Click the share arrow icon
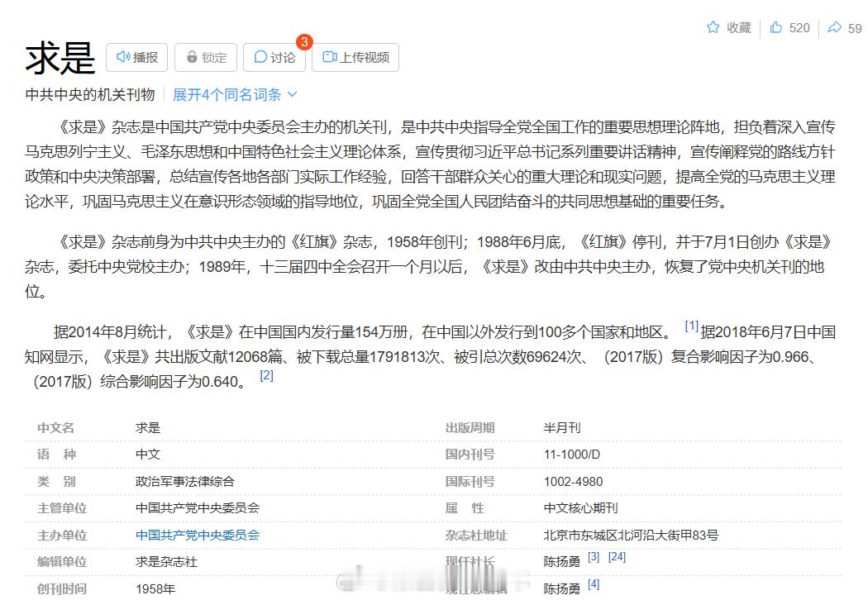Screen dimensions: 868x600 (834, 27)
